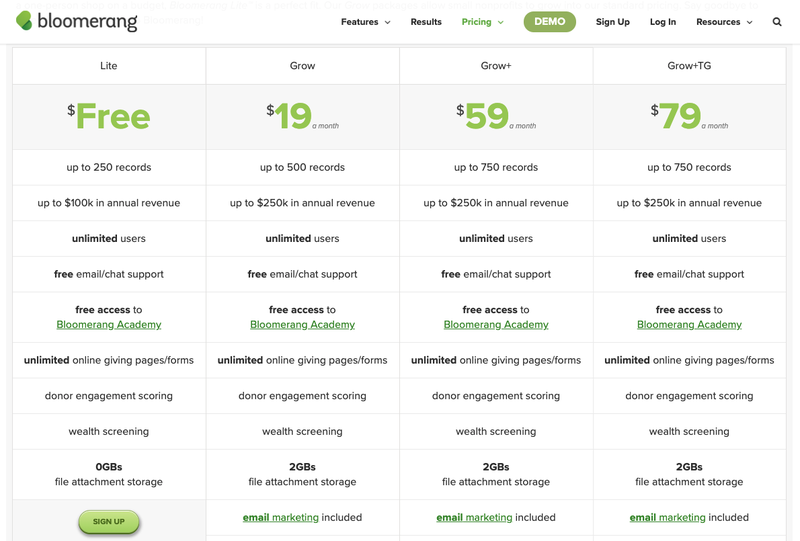Click the Lite plan SIGN UP button
Screen dimensions: 800x541
[x=109, y=522]
